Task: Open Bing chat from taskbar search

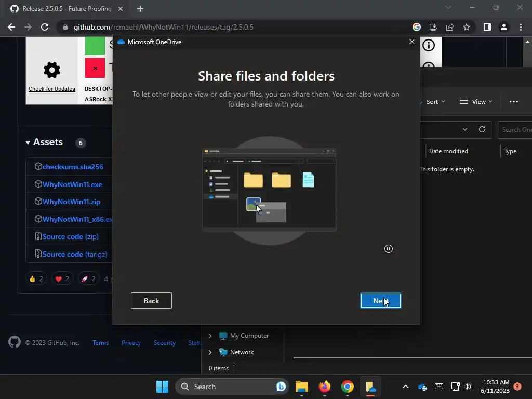Action: pos(281,387)
